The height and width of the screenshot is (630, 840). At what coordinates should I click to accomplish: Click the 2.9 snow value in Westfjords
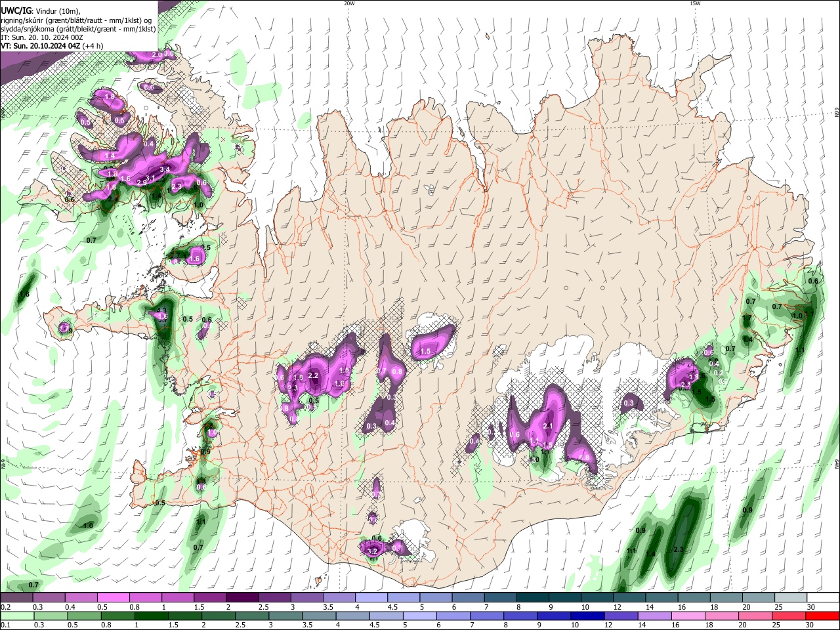pyautogui.click(x=141, y=183)
